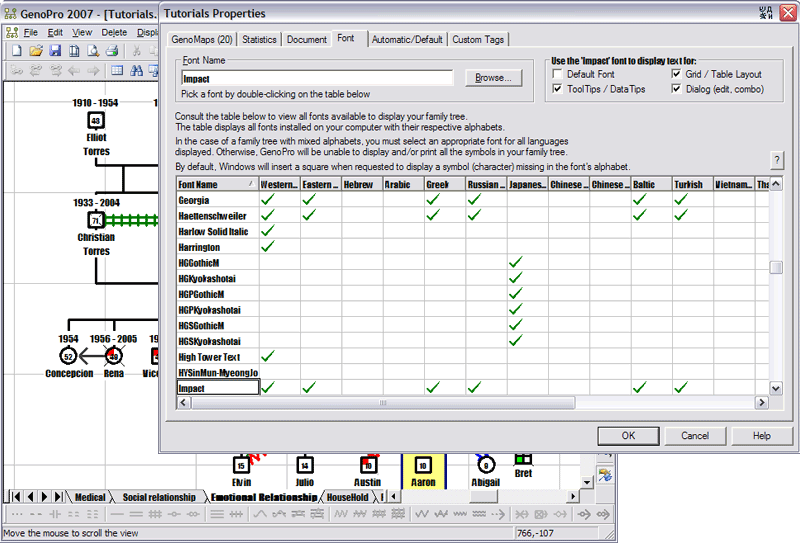Click the Open folder toolbar icon
The width and height of the screenshot is (800, 543).
click(36, 51)
